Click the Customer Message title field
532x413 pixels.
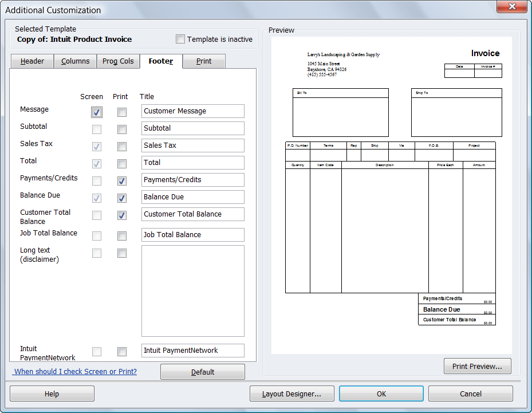[192, 111]
